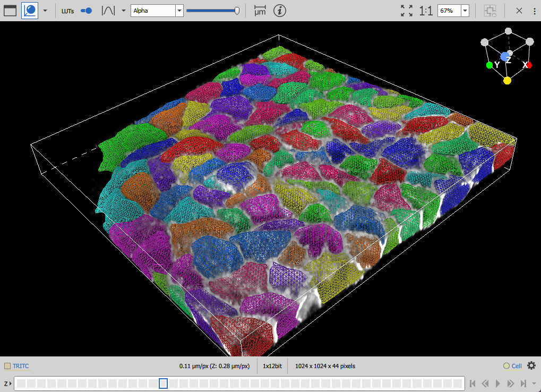Switch to the 2D view mode
This screenshot has height=392, width=541.
coord(9,10)
